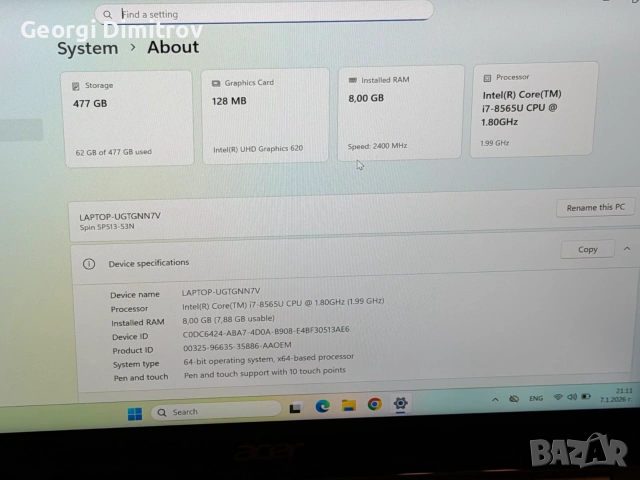Viewport: 640px width, 480px height.
Task: Copy device specifications
Action: coord(588,249)
